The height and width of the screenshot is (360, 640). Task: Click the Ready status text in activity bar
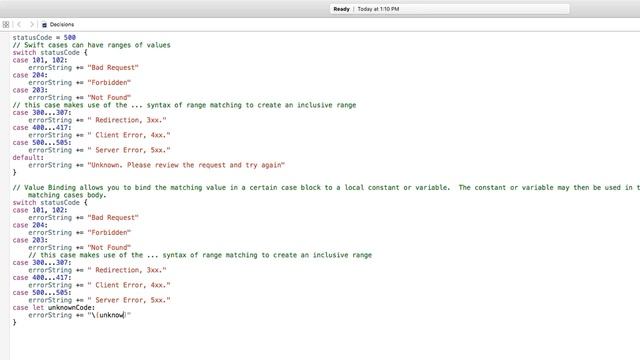click(x=341, y=9)
